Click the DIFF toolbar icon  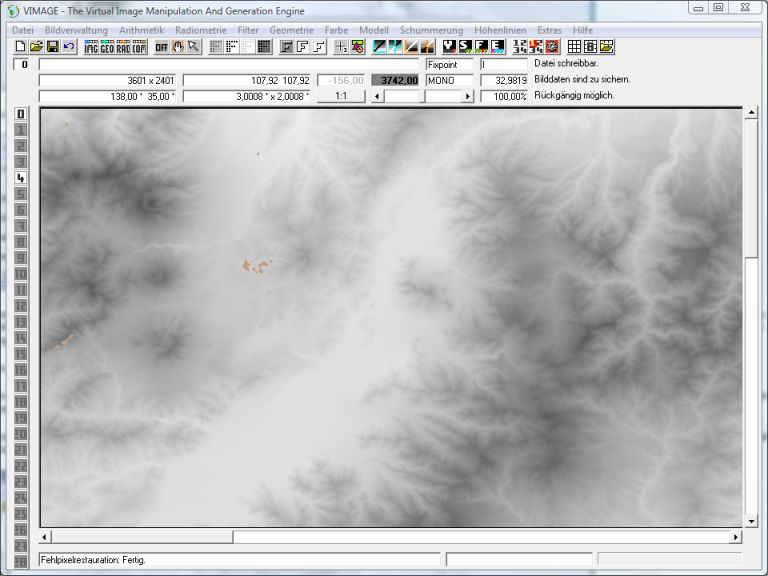pos(161,47)
